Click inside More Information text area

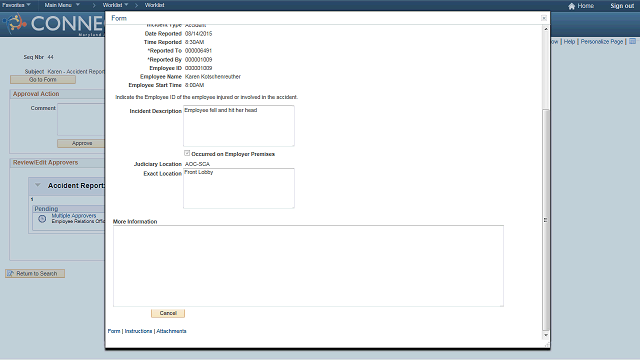pos(308,266)
